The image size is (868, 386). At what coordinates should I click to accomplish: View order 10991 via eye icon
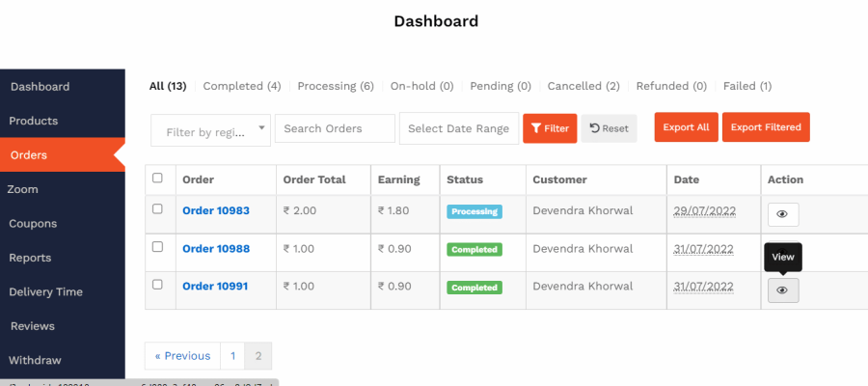783,290
